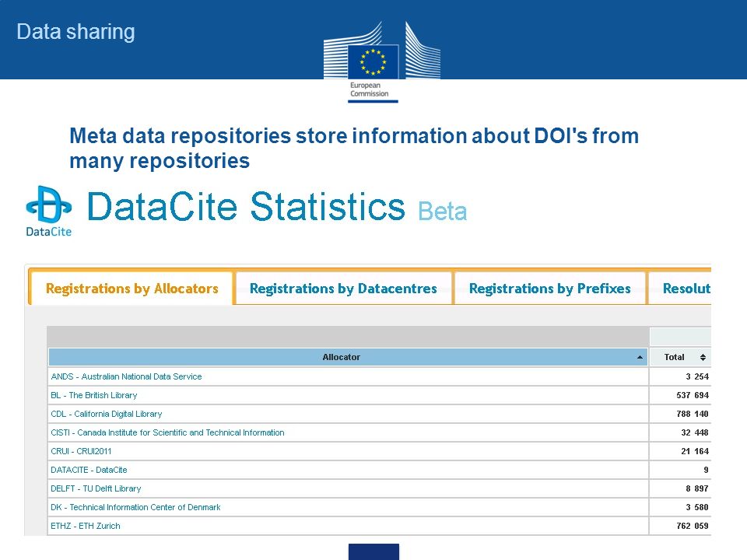Switch to Registrations by Datacentres tab
The image size is (747, 560).
[343, 289]
